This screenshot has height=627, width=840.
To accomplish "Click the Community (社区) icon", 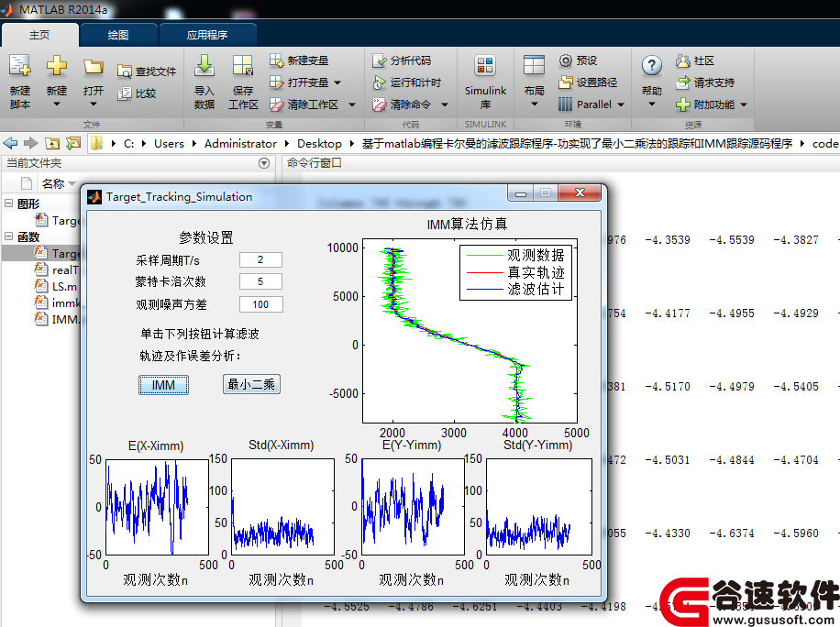I will pyautogui.click(x=682, y=60).
